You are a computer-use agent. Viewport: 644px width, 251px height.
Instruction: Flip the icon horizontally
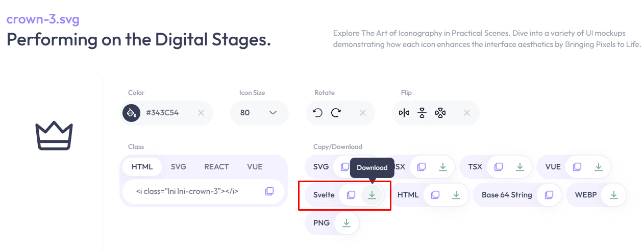pos(404,113)
